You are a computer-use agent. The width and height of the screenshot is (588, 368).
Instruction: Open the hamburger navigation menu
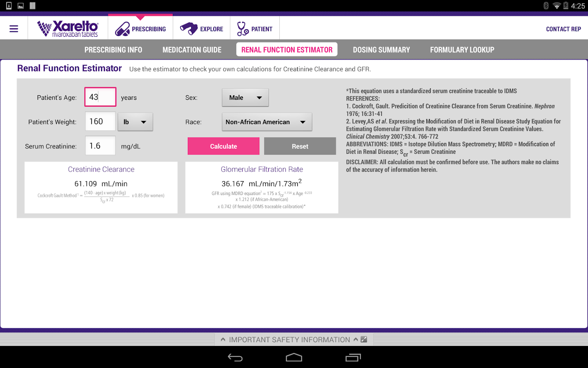[x=14, y=29]
